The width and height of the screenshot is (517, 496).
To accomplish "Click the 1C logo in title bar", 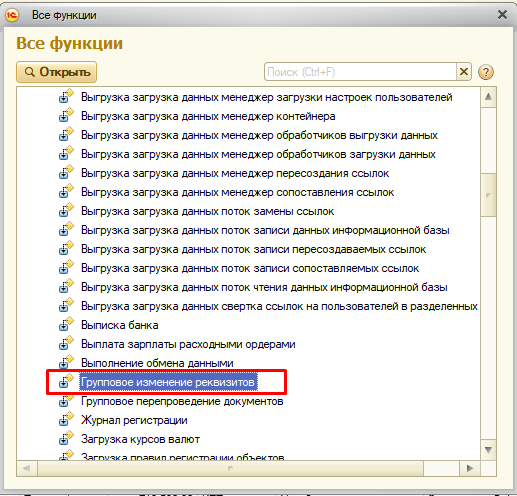I will pos(12,15).
